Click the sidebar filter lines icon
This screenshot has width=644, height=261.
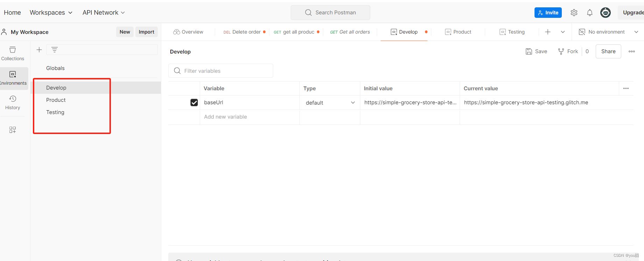55,50
